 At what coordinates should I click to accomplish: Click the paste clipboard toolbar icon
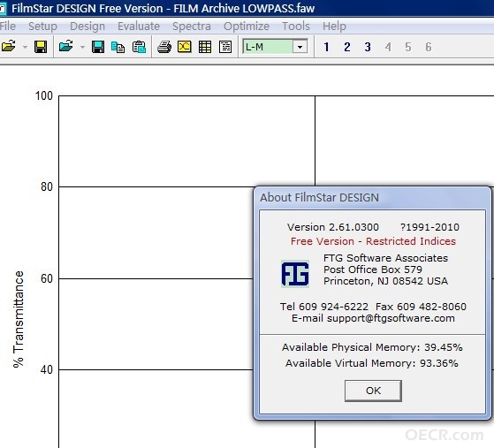point(139,47)
